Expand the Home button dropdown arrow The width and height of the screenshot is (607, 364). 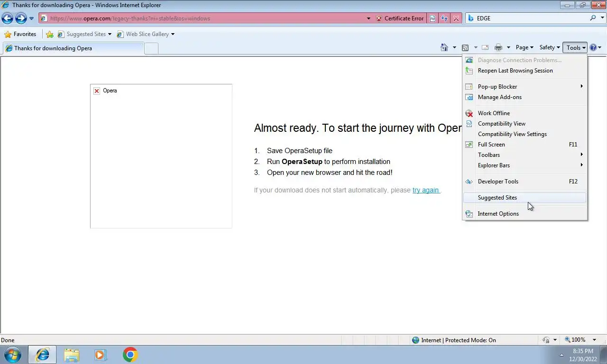[454, 47]
